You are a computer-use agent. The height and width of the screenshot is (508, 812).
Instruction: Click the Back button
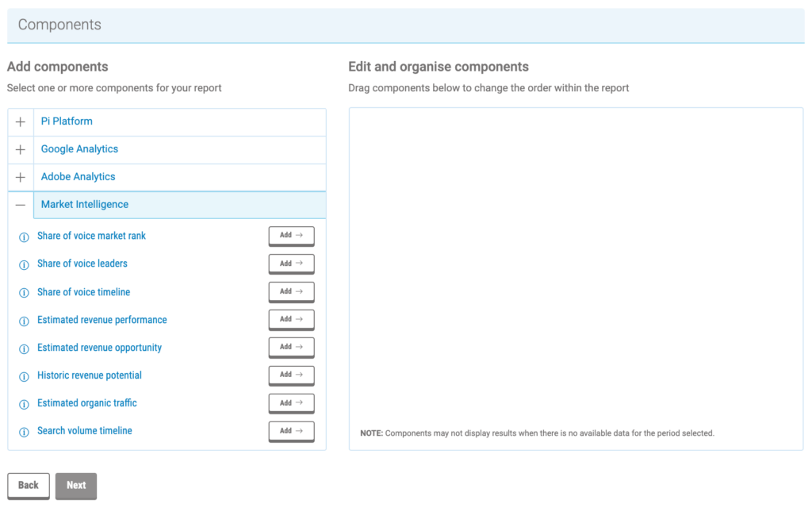click(x=28, y=485)
